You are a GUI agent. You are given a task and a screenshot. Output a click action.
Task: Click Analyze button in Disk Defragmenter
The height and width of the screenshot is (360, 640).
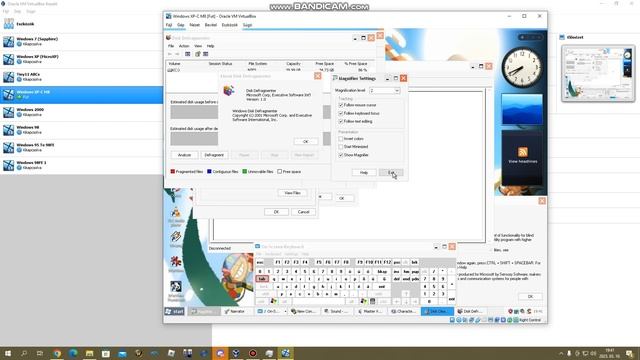[184, 155]
